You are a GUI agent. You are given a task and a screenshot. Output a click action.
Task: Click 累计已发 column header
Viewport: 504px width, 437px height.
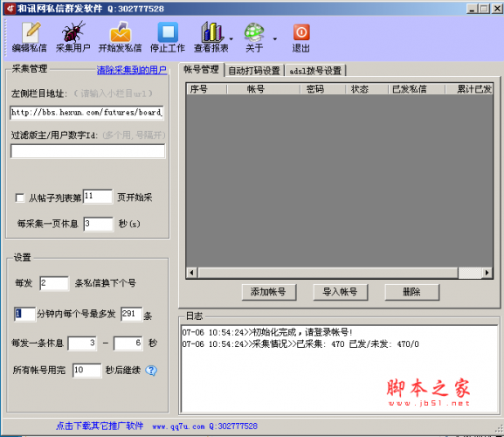click(x=469, y=89)
